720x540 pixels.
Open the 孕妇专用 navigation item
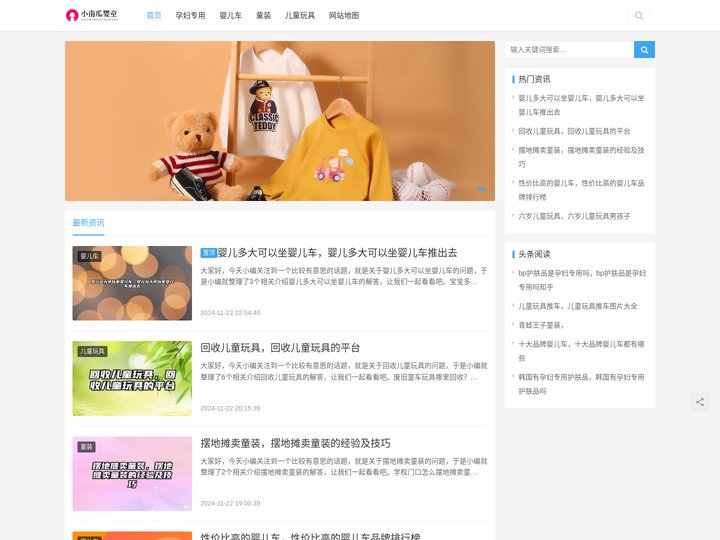(x=190, y=16)
